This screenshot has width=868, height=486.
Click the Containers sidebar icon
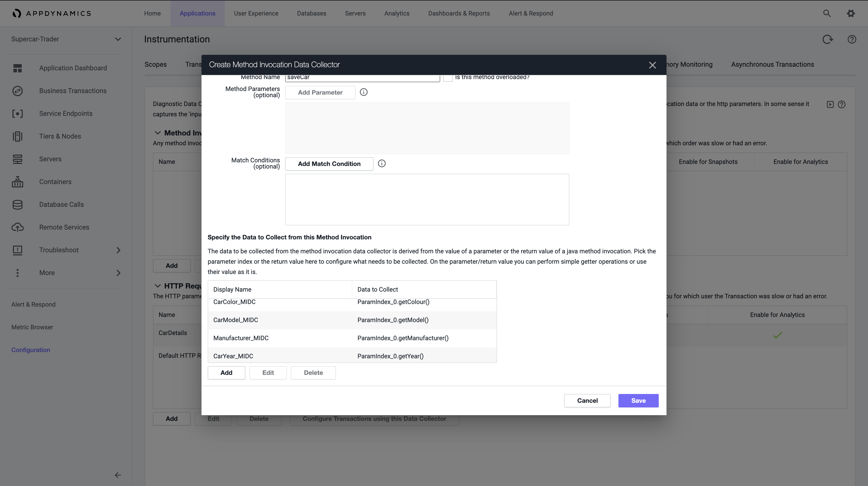18,182
